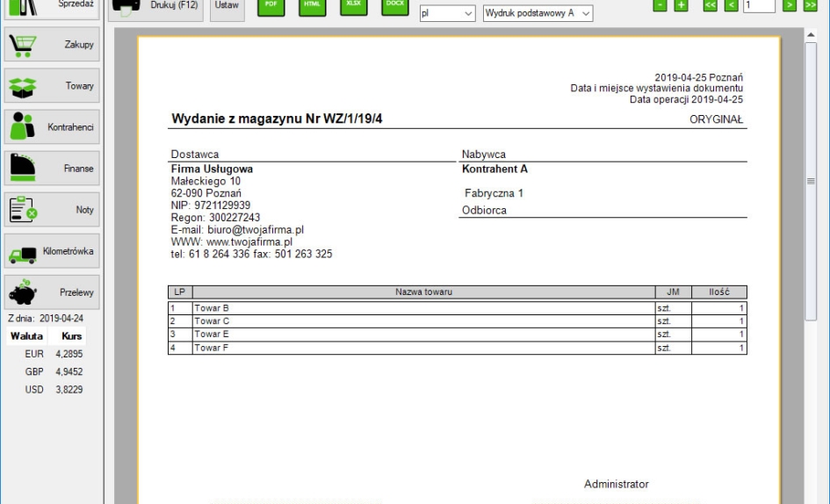Open the Kilometrówka module

point(52,251)
